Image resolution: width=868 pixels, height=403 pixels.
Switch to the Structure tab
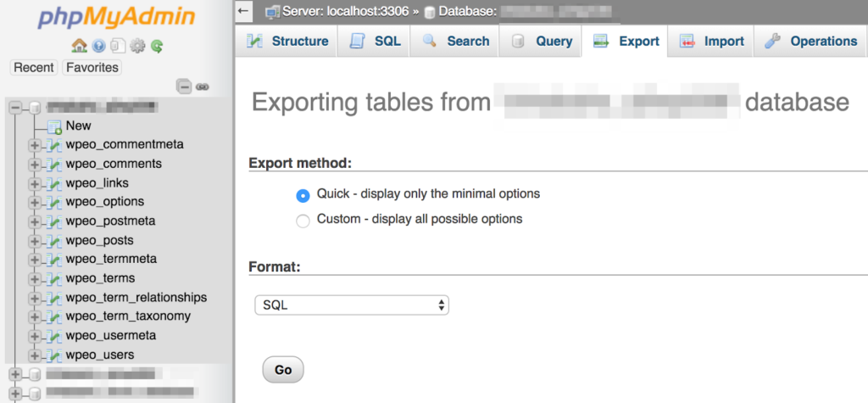coord(287,41)
